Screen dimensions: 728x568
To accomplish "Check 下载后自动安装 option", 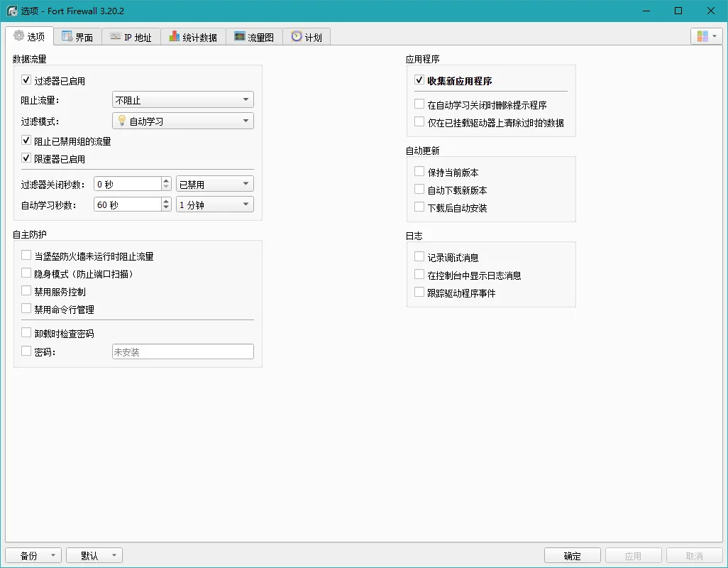I will click(419, 207).
